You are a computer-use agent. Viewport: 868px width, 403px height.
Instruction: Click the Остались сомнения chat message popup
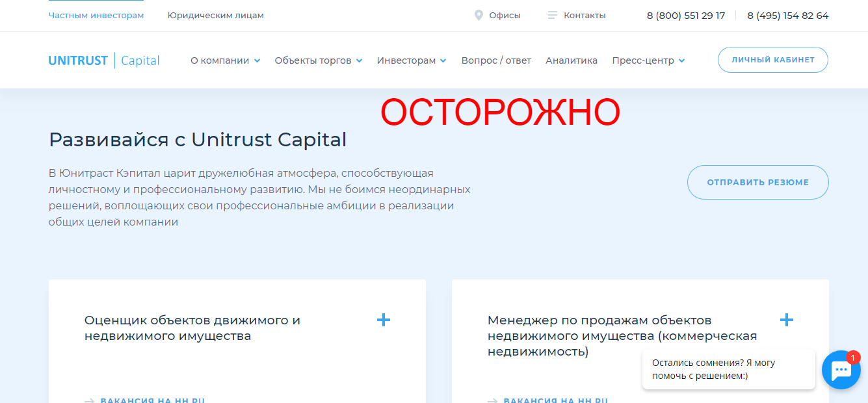coord(729,369)
